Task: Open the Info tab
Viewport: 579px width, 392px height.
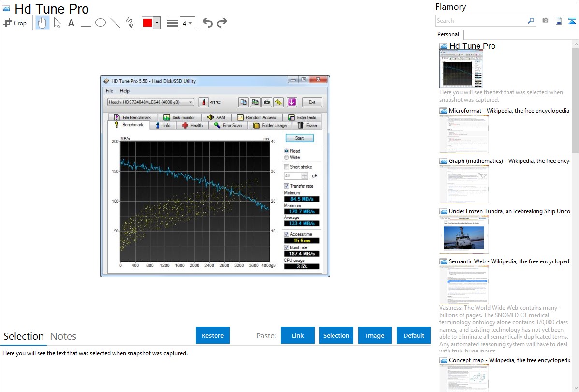Action: (163, 126)
